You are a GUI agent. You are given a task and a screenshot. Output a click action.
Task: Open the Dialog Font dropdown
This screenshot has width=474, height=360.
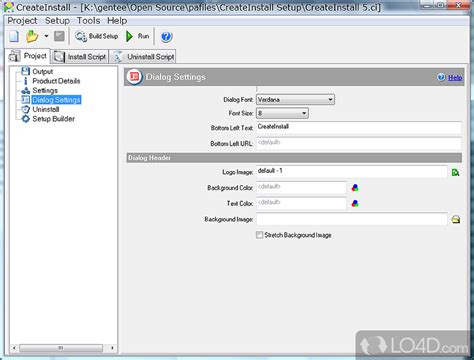coord(295,100)
